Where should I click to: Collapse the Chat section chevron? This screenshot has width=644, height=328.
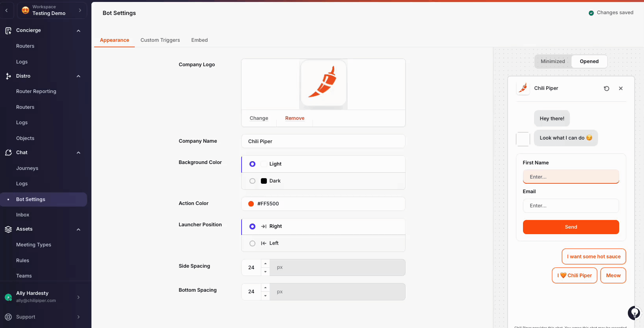click(78, 153)
